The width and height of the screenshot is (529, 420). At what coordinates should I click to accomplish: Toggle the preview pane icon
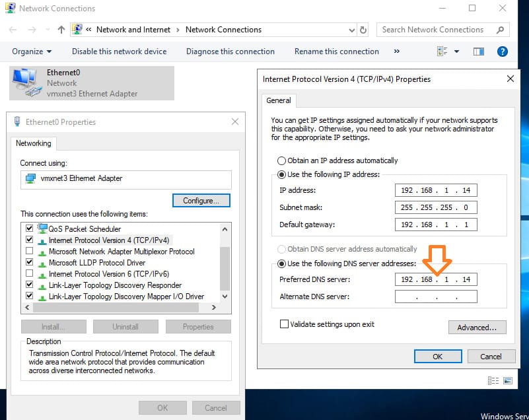click(479, 52)
